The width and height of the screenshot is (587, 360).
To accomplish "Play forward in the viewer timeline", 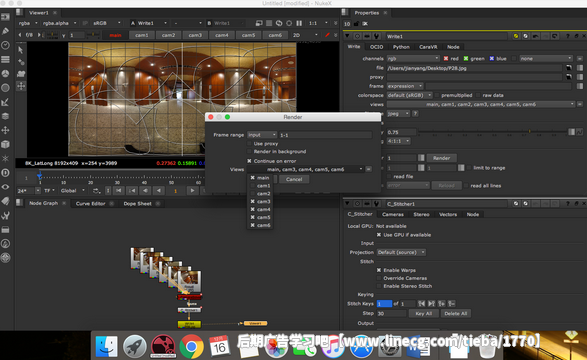I will tap(192, 191).
